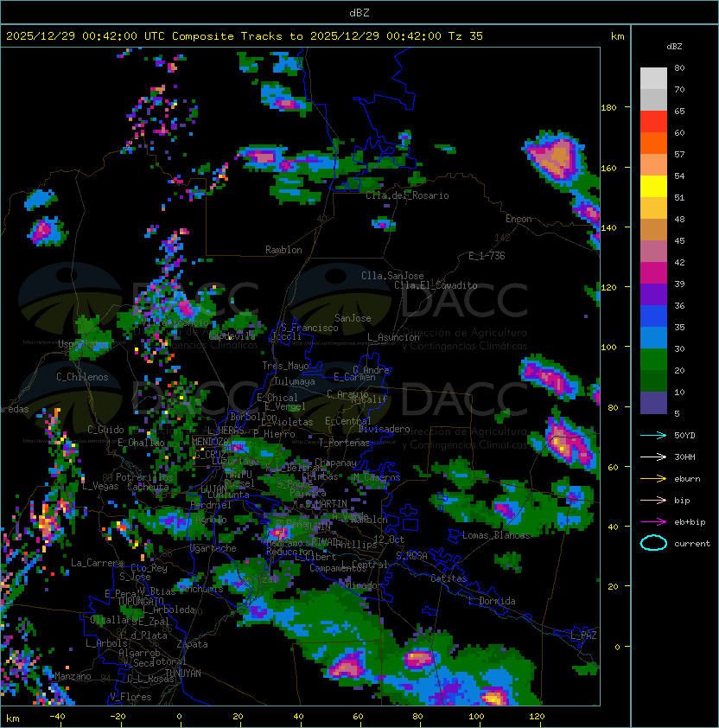Image resolution: width=719 pixels, height=728 pixels.
Task: Select the bright green swatch below 30 dBZ
Action: (653, 360)
